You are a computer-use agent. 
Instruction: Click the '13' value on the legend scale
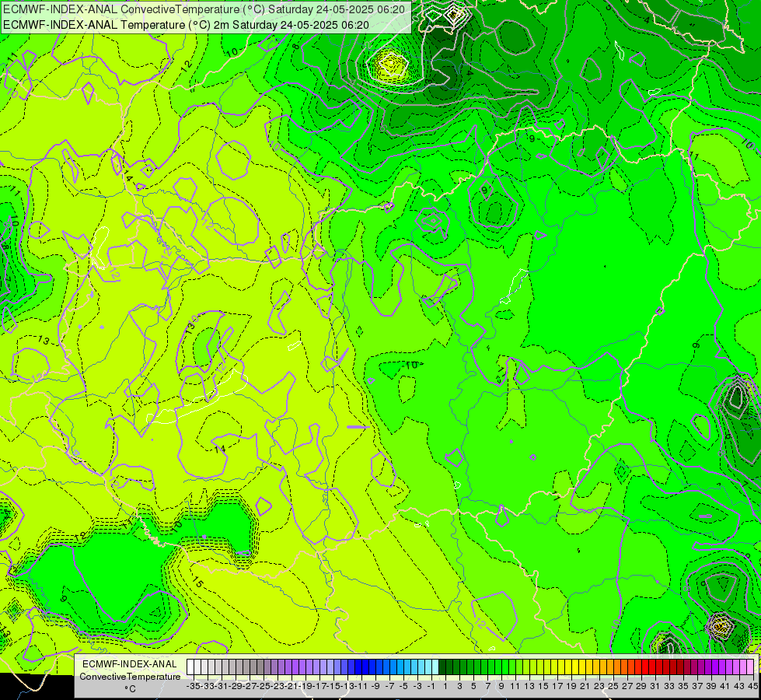pyautogui.click(x=529, y=686)
